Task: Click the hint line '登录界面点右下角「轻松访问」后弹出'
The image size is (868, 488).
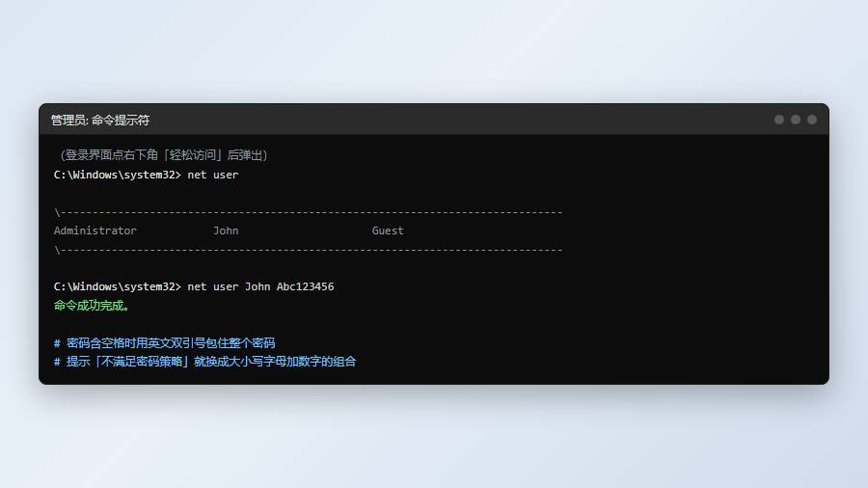Action: [163, 155]
